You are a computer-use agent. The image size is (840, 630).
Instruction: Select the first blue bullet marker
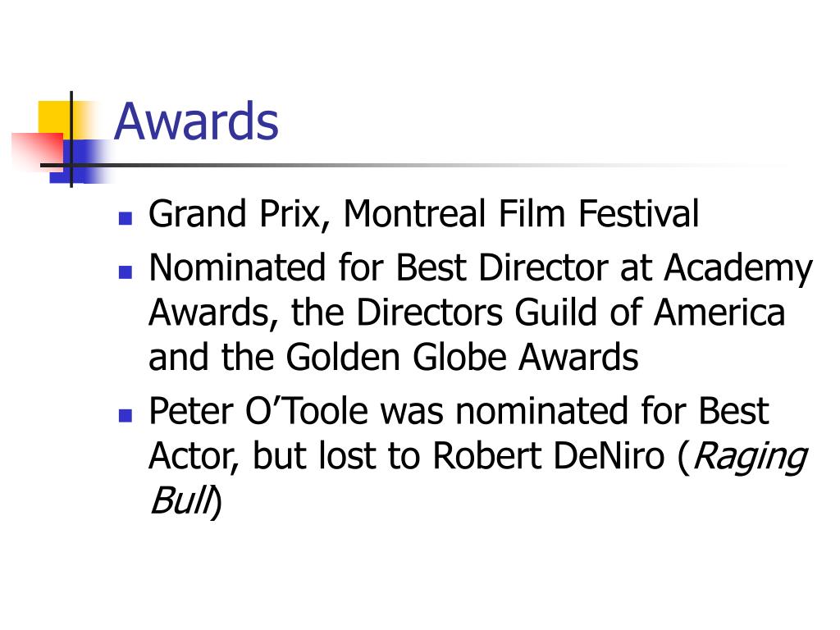[x=126, y=218]
